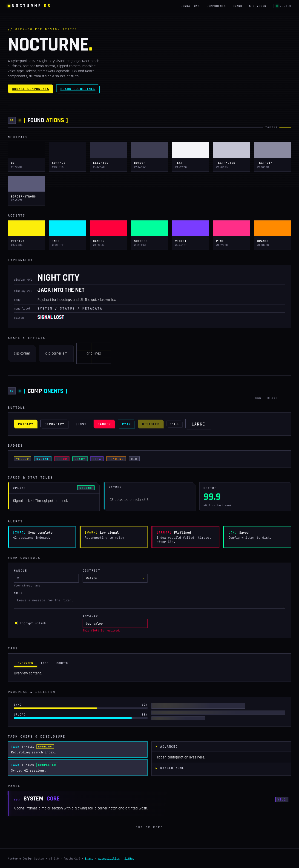The width and height of the screenshot is (299, 868).
Task: Focus the Note textarea
Action: (x=149, y=602)
